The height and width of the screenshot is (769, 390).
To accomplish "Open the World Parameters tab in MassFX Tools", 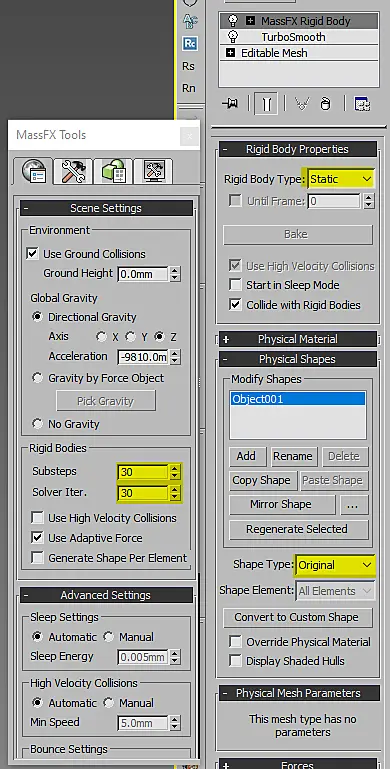I will pyautogui.click(x=33, y=171).
